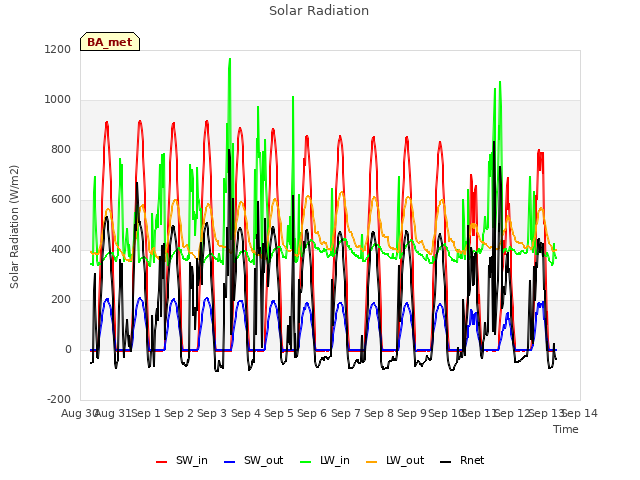This screenshot has height=480, width=640.
Task: Click the 0 y-axis tick label
Action: coord(68,349)
